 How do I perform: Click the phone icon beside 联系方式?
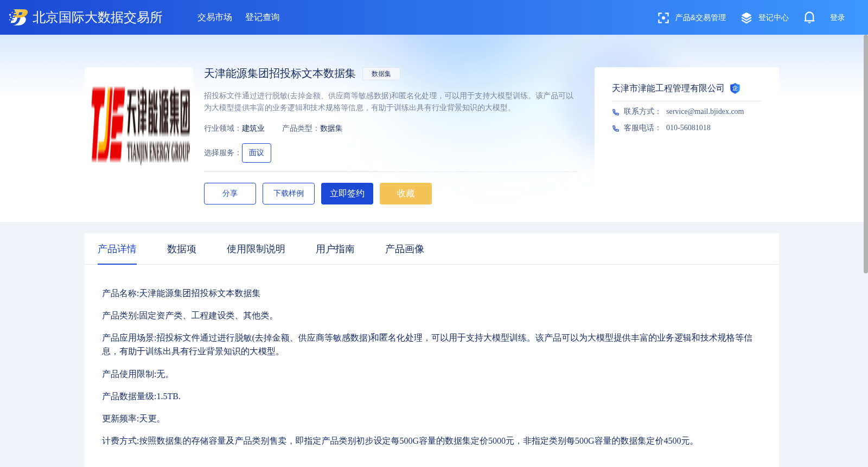(x=616, y=112)
